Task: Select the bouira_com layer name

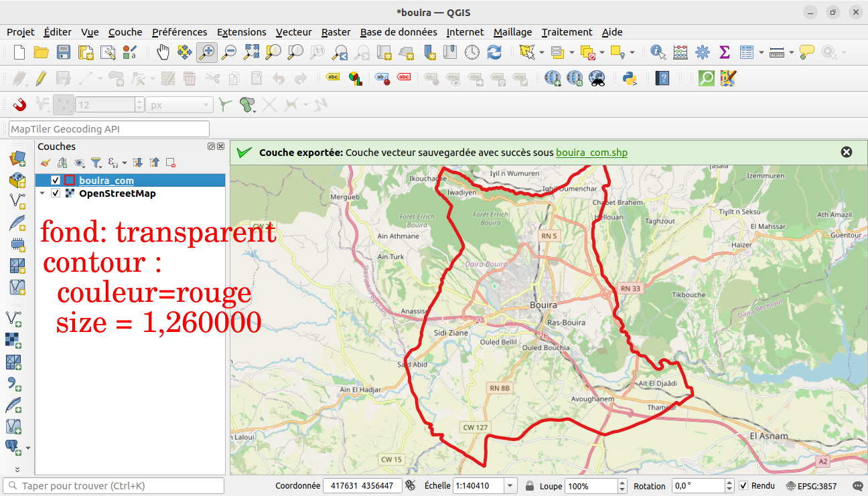Action: [106, 181]
